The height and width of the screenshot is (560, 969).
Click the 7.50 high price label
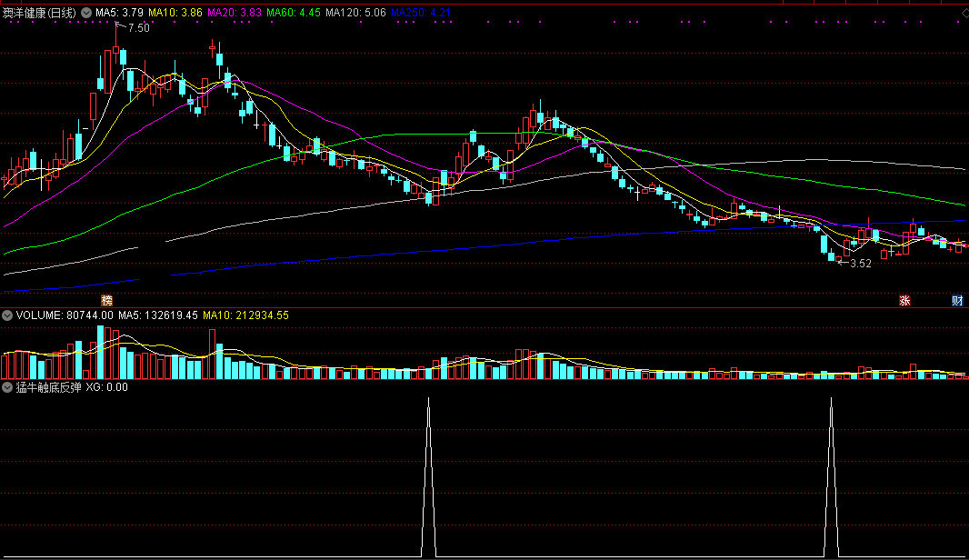(x=139, y=28)
